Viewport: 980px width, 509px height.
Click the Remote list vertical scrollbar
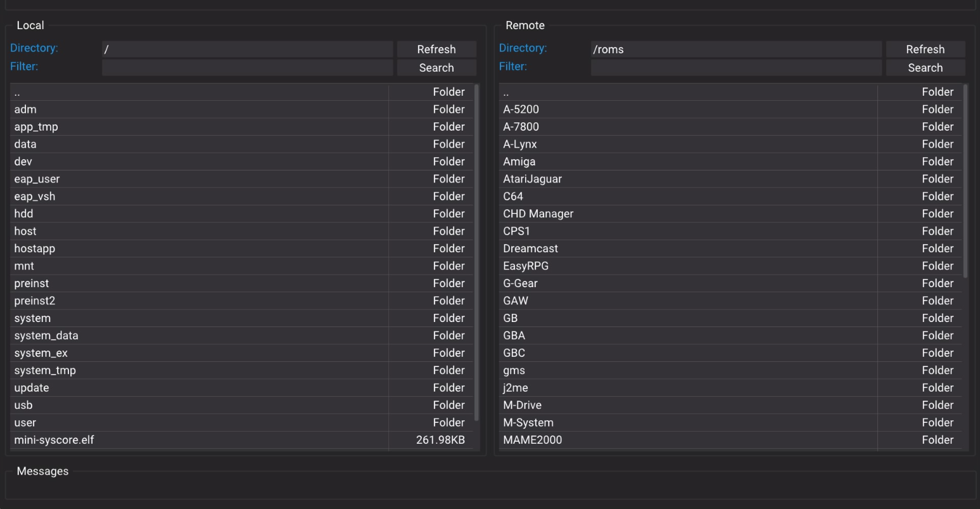click(965, 181)
